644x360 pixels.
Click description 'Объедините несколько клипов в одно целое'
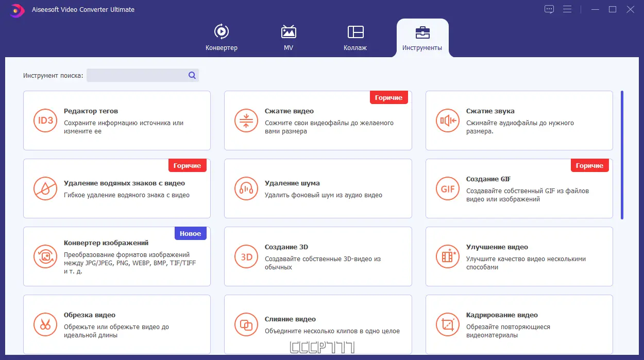pos(332,331)
